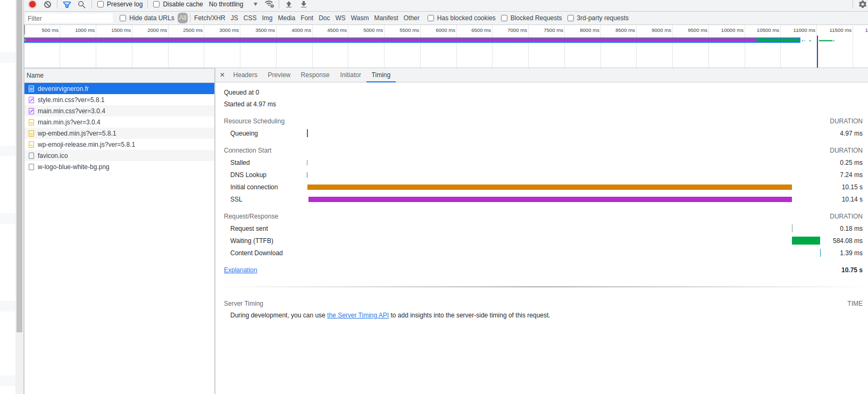The height and width of the screenshot is (394, 868).
Task: Click the Filter text input field
Action: tap(69, 19)
